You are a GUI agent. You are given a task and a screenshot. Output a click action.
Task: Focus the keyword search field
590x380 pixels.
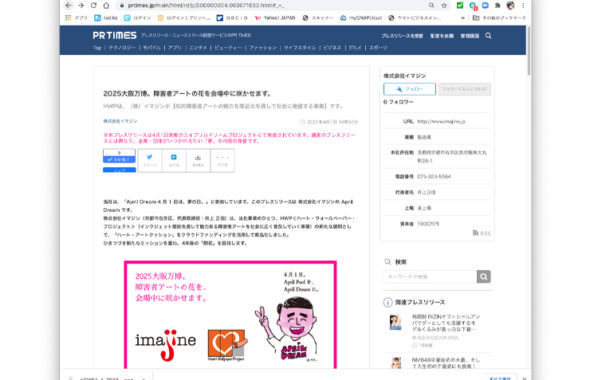pyautogui.click(x=430, y=277)
